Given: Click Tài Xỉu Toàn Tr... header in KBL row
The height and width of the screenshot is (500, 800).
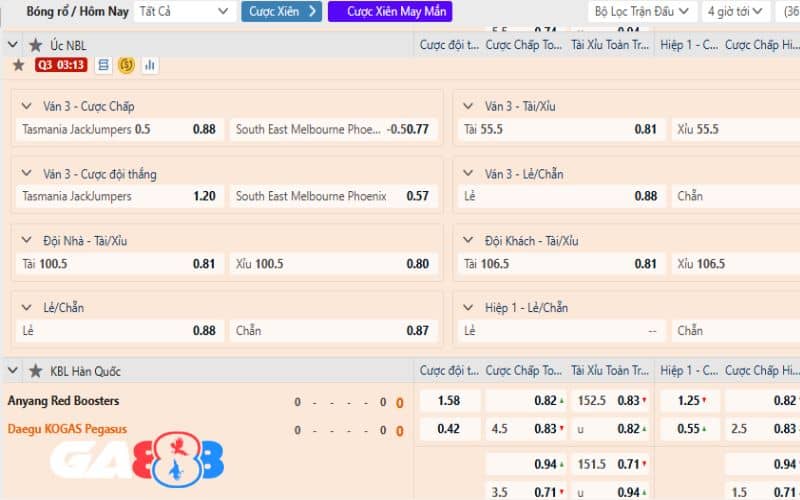Looking at the screenshot, I should point(610,371).
